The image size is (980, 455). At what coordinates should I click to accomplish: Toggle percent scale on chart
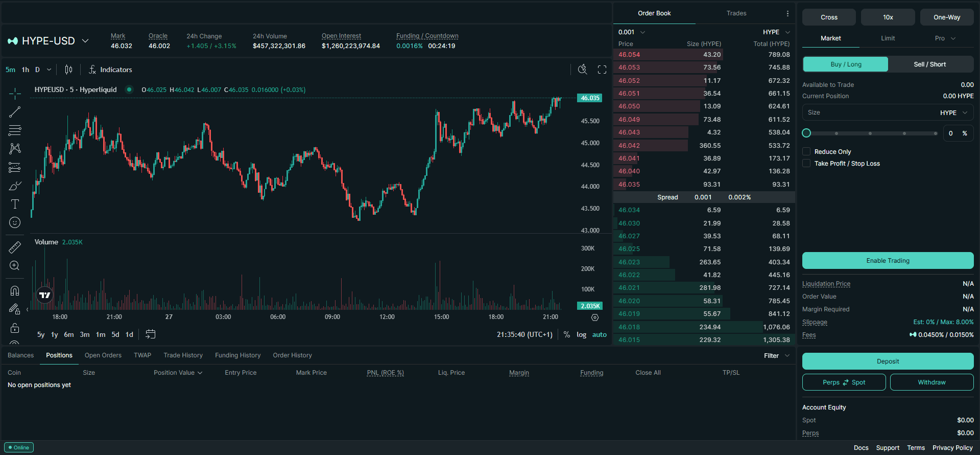click(x=567, y=334)
